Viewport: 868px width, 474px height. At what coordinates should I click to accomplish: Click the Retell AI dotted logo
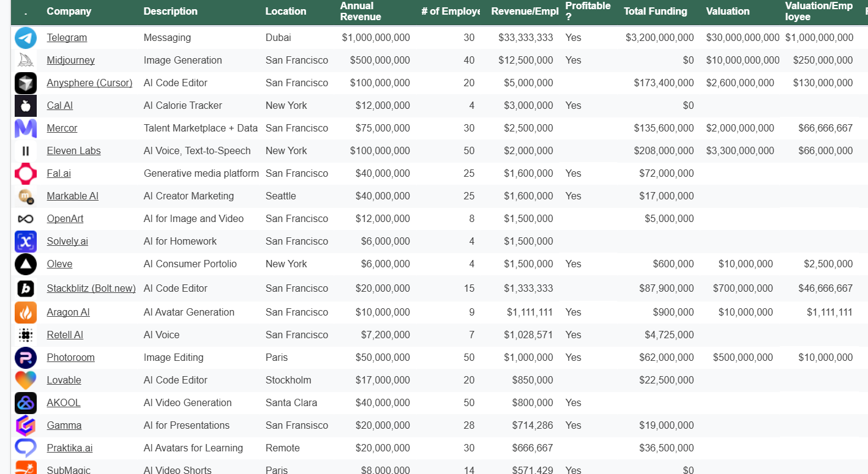26,335
